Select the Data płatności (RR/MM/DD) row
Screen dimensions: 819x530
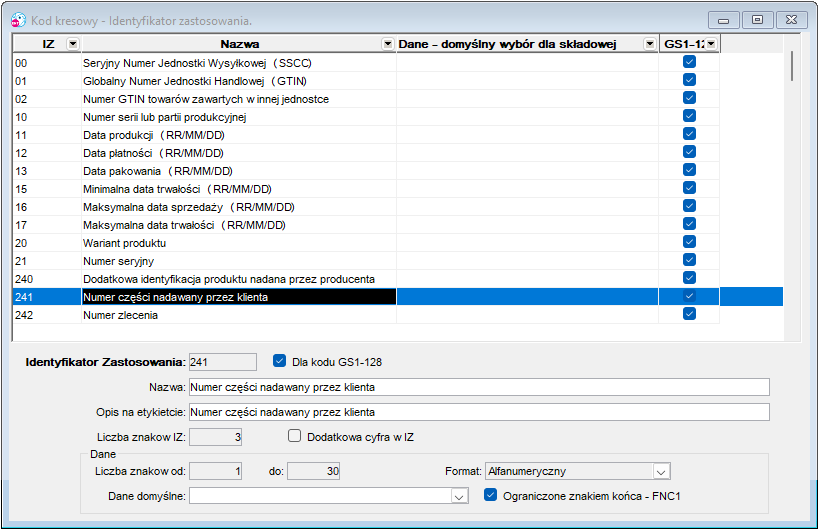[366, 154]
